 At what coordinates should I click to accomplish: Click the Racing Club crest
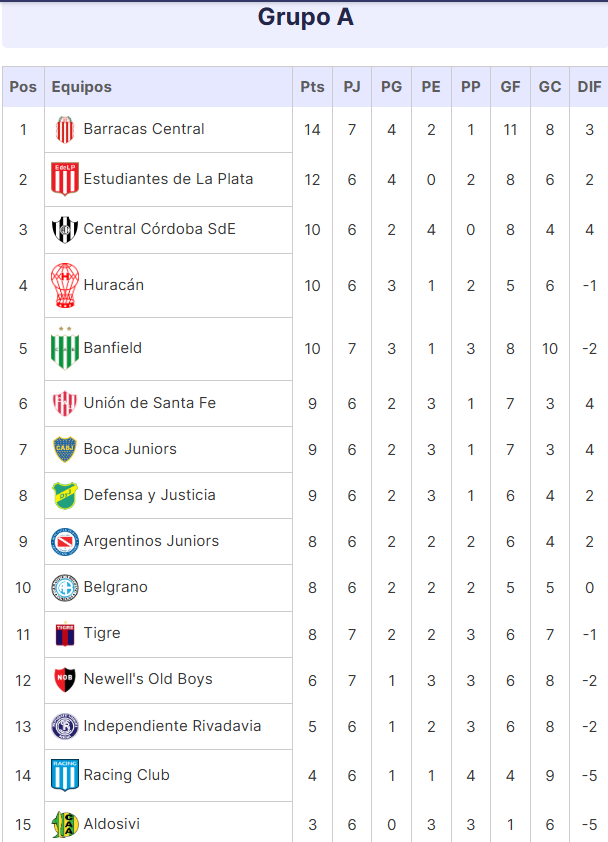pyautogui.click(x=64, y=775)
